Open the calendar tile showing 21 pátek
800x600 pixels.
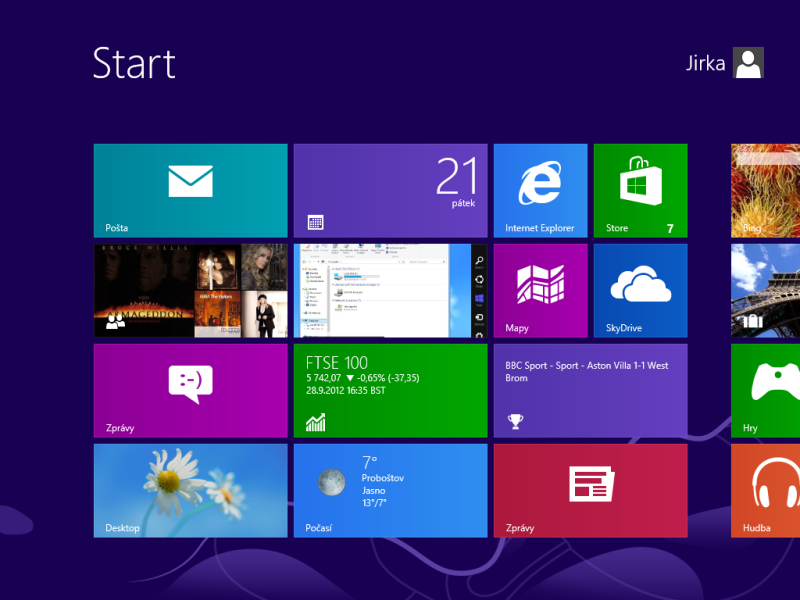(x=390, y=190)
